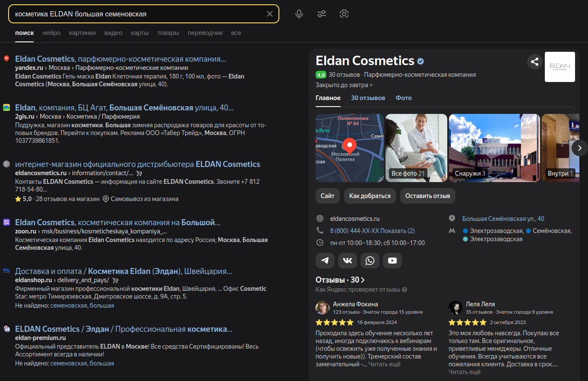Open the '30 отзывов' tab in card
Viewport: 588px width, 381px height.
pos(368,98)
